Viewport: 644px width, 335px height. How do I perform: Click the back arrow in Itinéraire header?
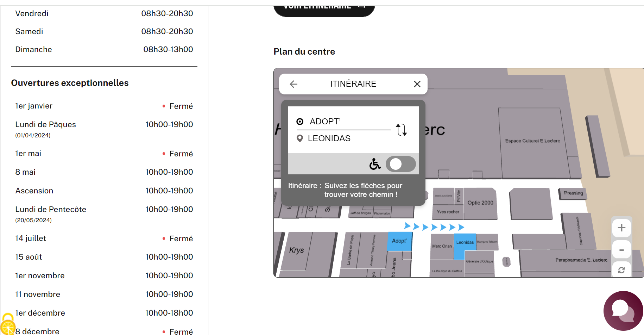click(293, 84)
